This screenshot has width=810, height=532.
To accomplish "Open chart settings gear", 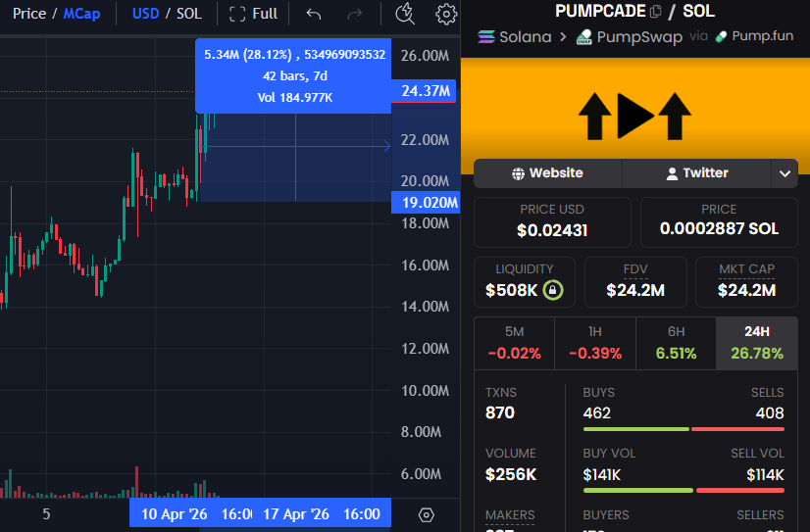I will (446, 14).
